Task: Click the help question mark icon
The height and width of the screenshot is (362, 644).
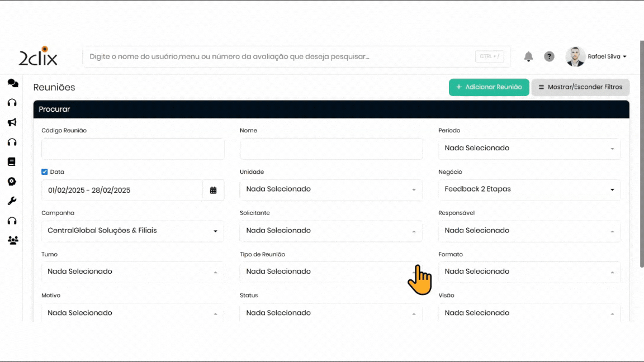Action: click(x=550, y=56)
